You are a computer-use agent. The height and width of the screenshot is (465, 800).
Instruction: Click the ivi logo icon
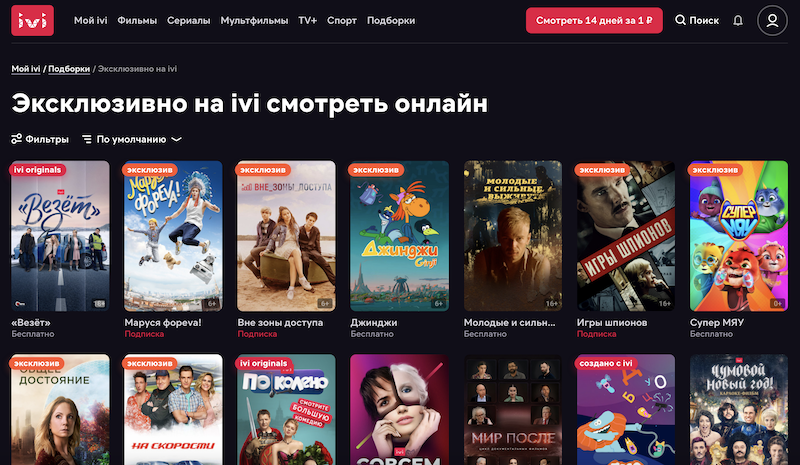coord(32,20)
